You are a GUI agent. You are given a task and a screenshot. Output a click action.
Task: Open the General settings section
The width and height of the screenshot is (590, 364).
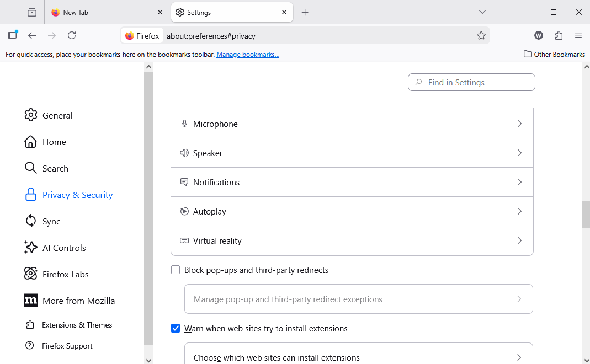(x=57, y=115)
